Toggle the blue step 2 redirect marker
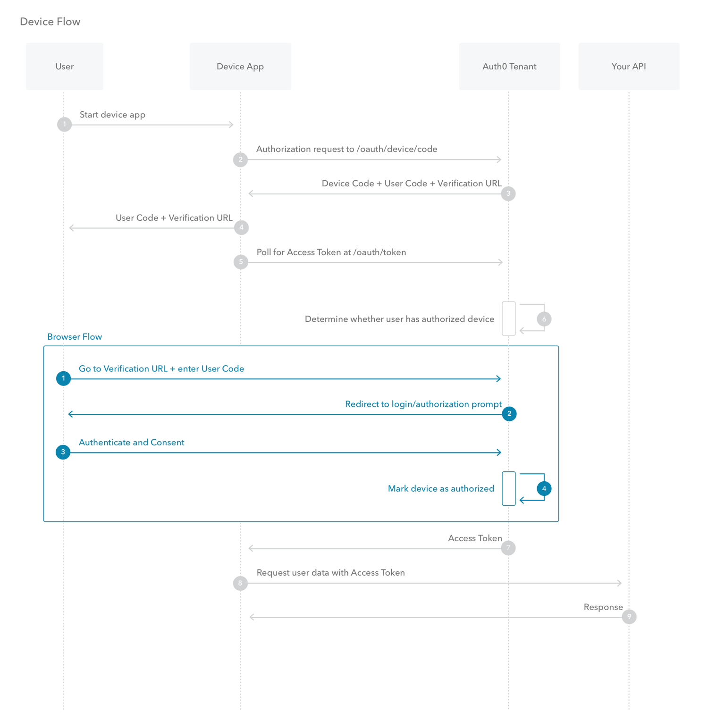 [508, 414]
